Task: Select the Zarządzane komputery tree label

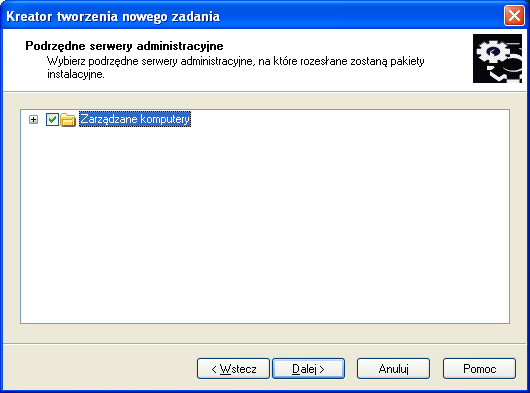Action: pyautogui.click(x=135, y=119)
